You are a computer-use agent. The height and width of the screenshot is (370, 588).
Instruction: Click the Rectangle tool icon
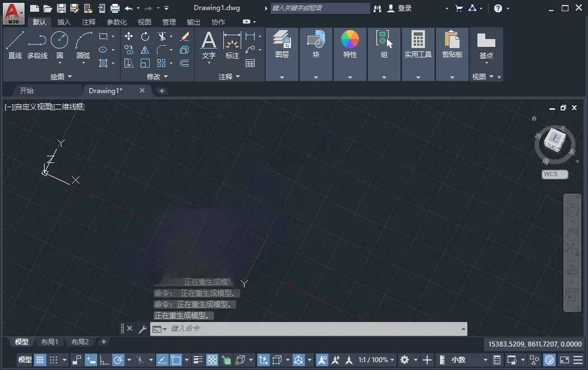pos(103,36)
